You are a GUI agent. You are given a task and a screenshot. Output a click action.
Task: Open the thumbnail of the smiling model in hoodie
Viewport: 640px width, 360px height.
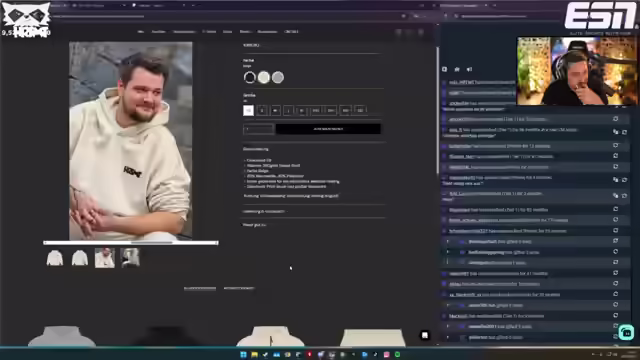(105, 258)
